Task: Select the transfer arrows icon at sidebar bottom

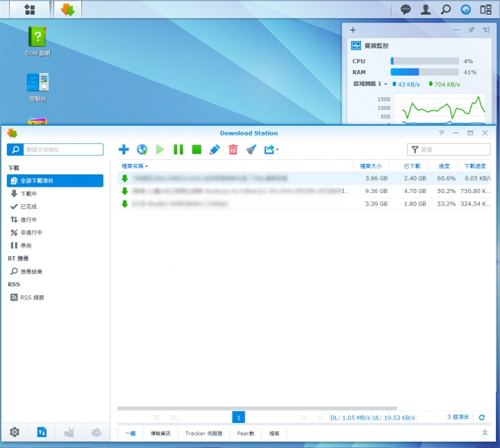Action: [x=42, y=433]
